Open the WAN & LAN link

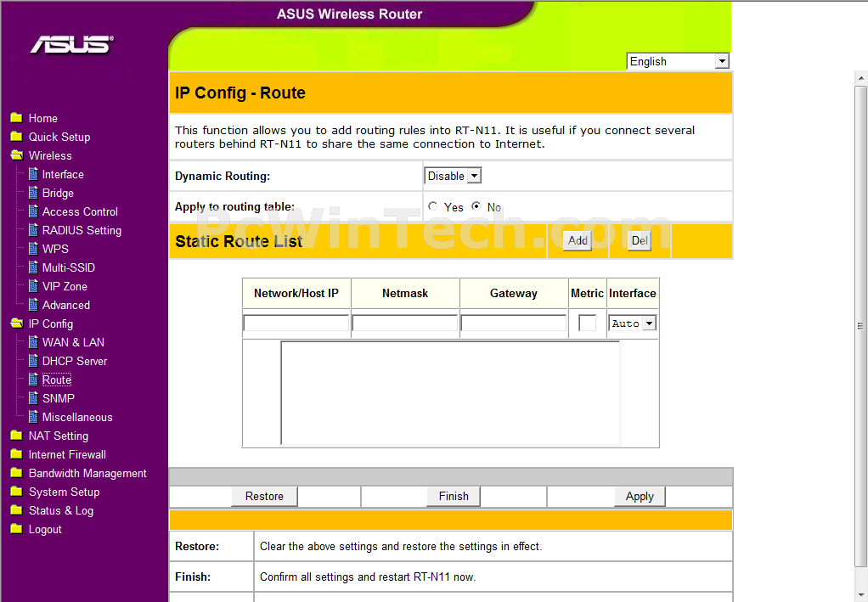point(74,342)
